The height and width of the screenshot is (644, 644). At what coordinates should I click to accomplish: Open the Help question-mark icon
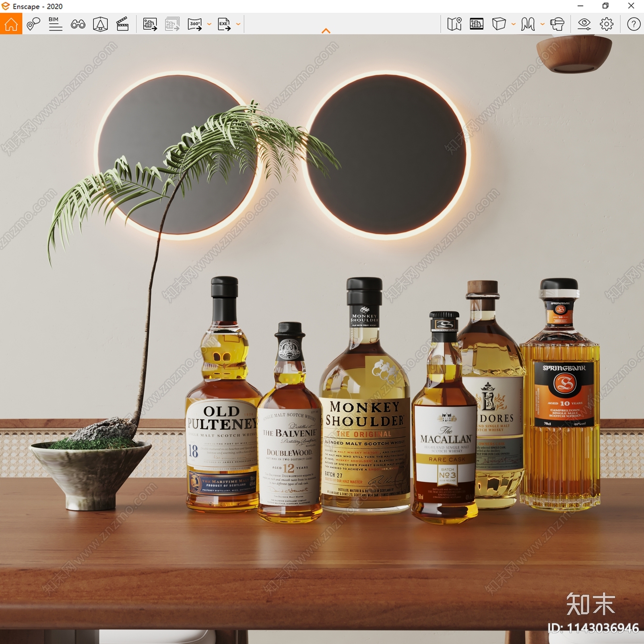click(634, 24)
